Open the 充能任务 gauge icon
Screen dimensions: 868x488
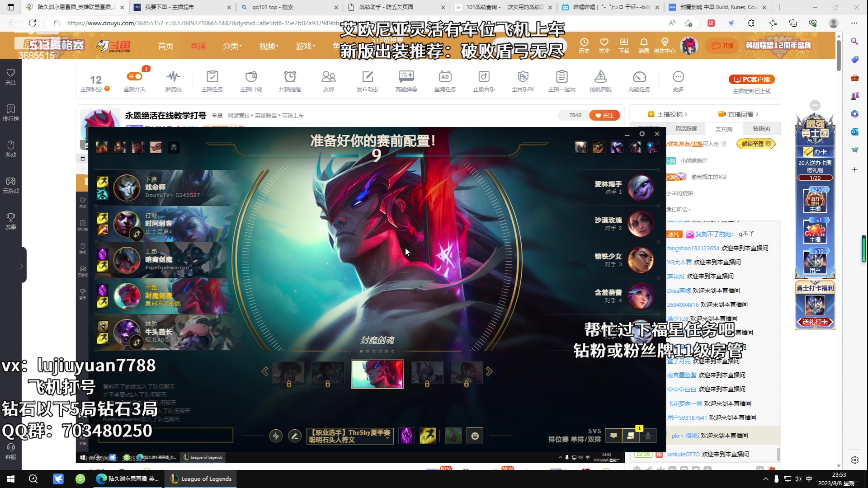639,77
